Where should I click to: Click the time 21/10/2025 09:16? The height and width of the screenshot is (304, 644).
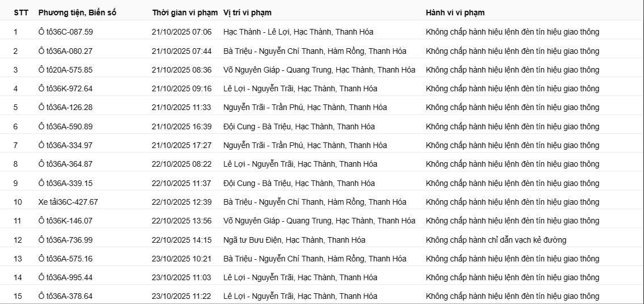(x=181, y=88)
